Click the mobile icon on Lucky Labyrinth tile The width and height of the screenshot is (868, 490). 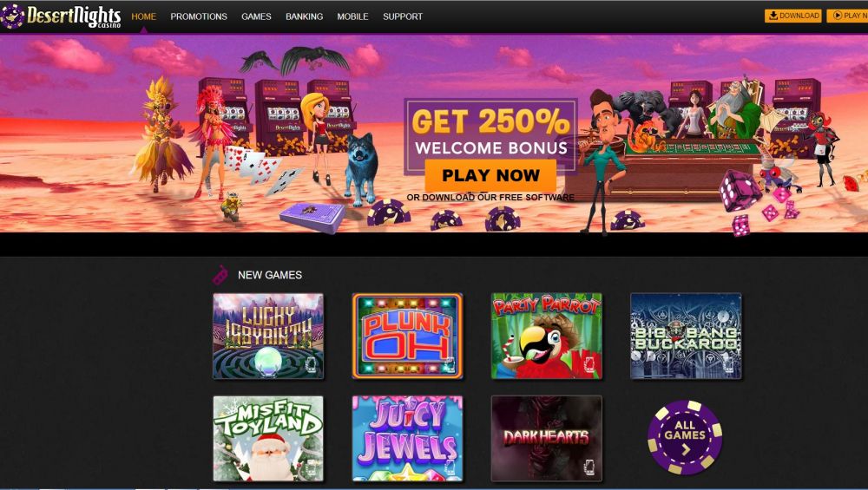(312, 364)
